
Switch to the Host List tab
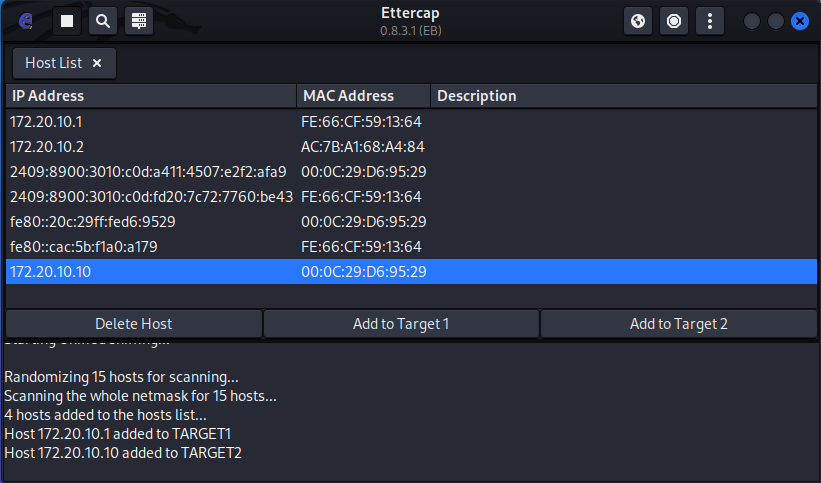point(54,63)
